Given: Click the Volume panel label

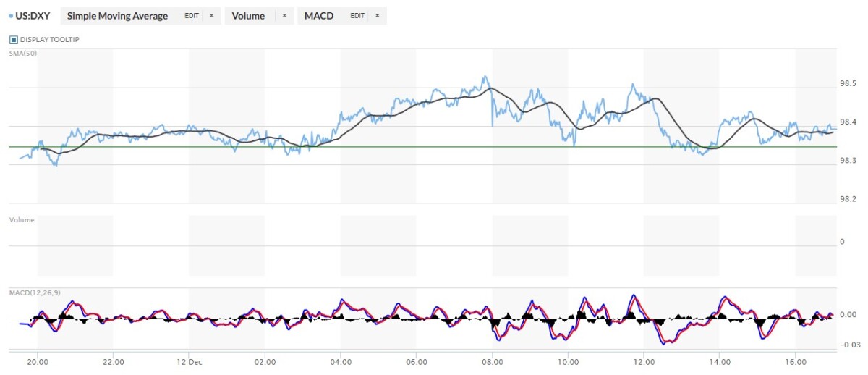Looking at the screenshot, I should pos(21,219).
